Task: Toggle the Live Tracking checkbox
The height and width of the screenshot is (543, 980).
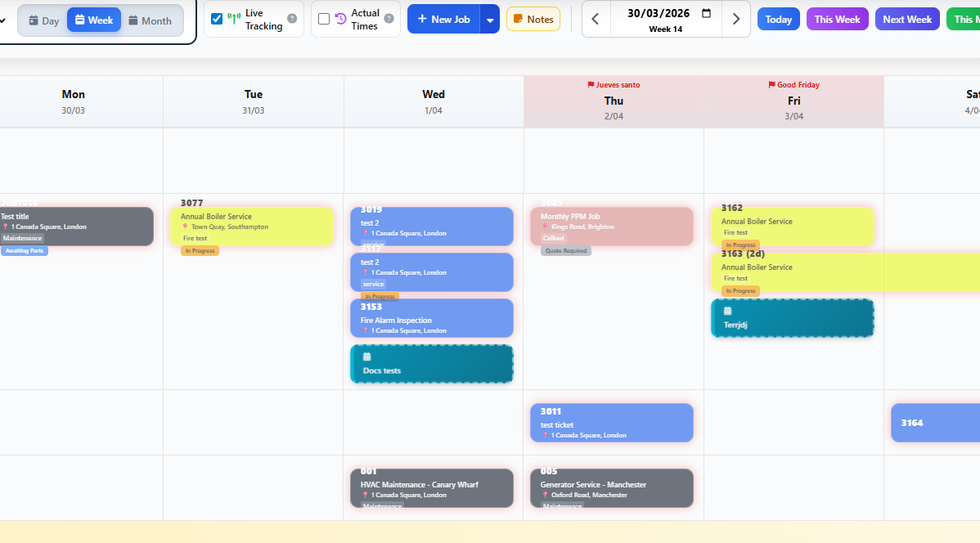Action: (217, 19)
